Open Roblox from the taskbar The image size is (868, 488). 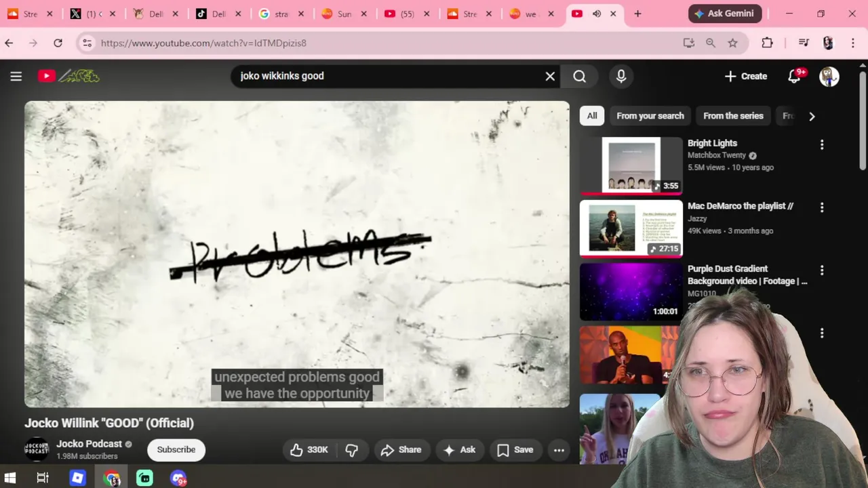coord(77,479)
